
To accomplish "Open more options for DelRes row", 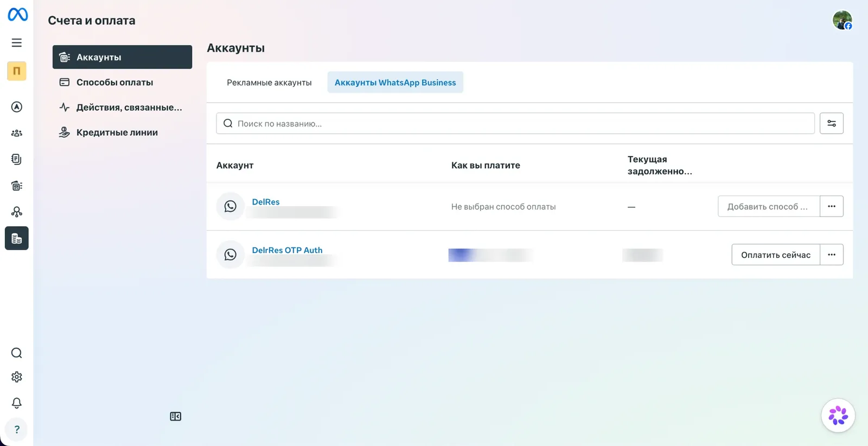I will click(x=832, y=206).
